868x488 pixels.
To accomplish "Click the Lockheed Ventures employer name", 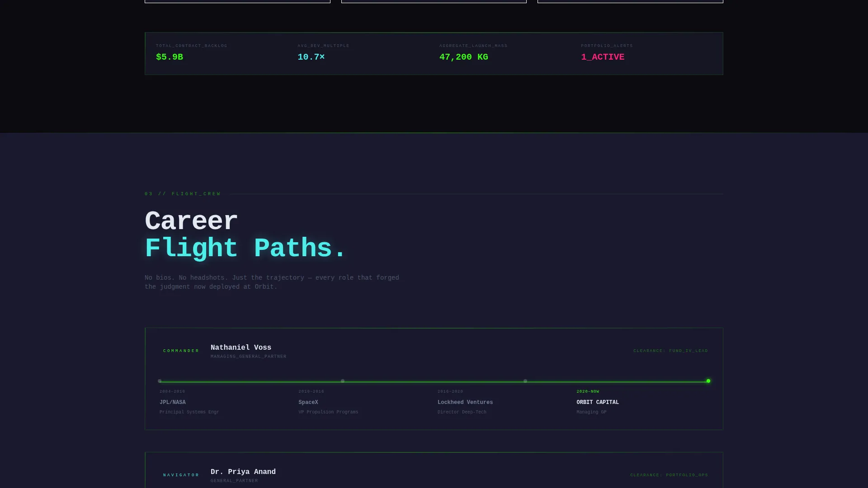I will 465,402.
